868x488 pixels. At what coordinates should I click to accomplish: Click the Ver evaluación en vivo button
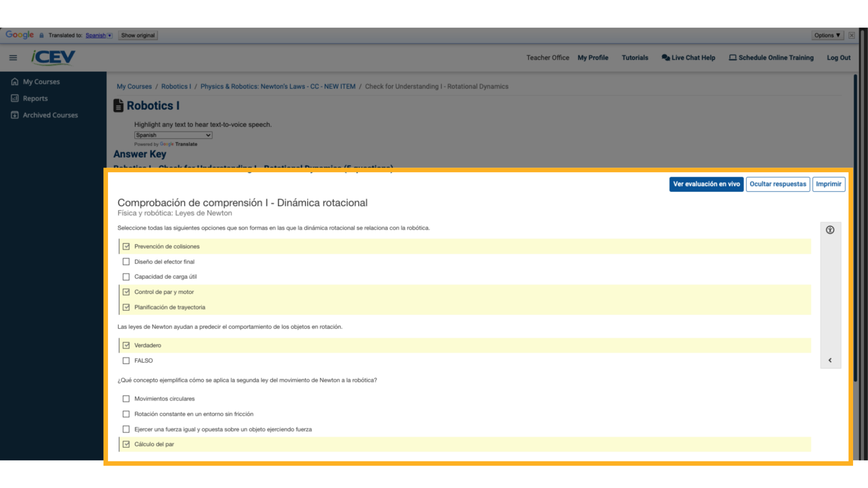pyautogui.click(x=706, y=184)
